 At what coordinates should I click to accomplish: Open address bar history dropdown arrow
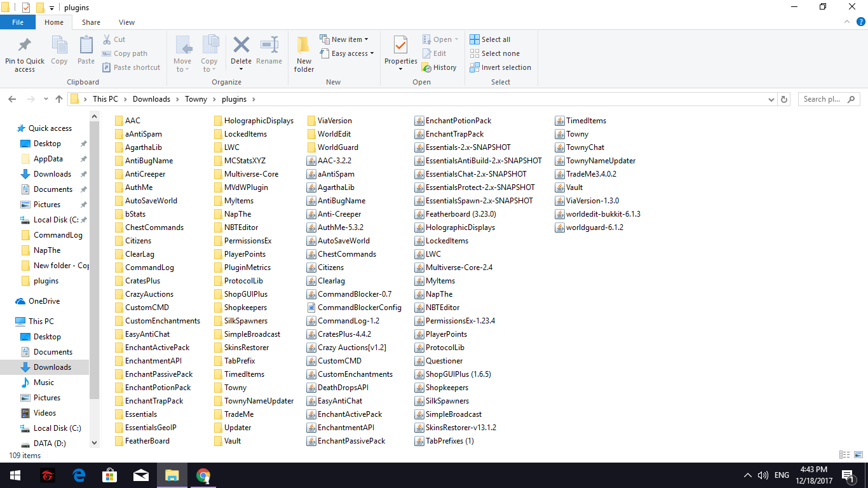(x=771, y=99)
